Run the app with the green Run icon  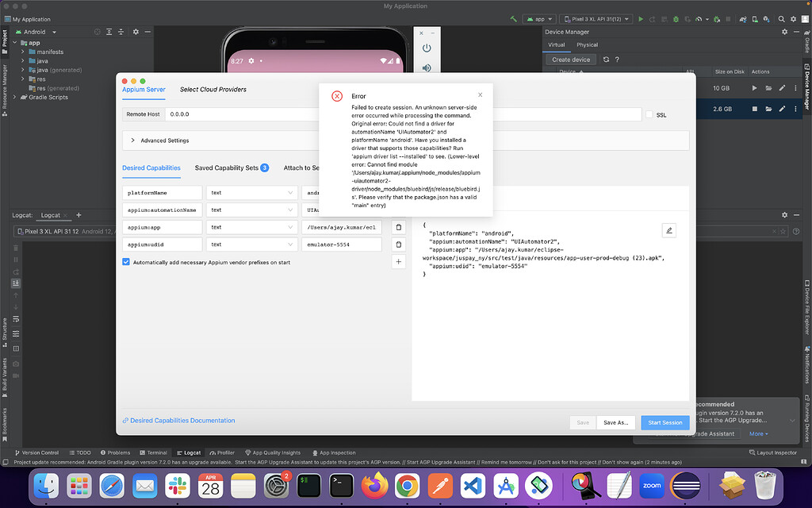tap(641, 19)
